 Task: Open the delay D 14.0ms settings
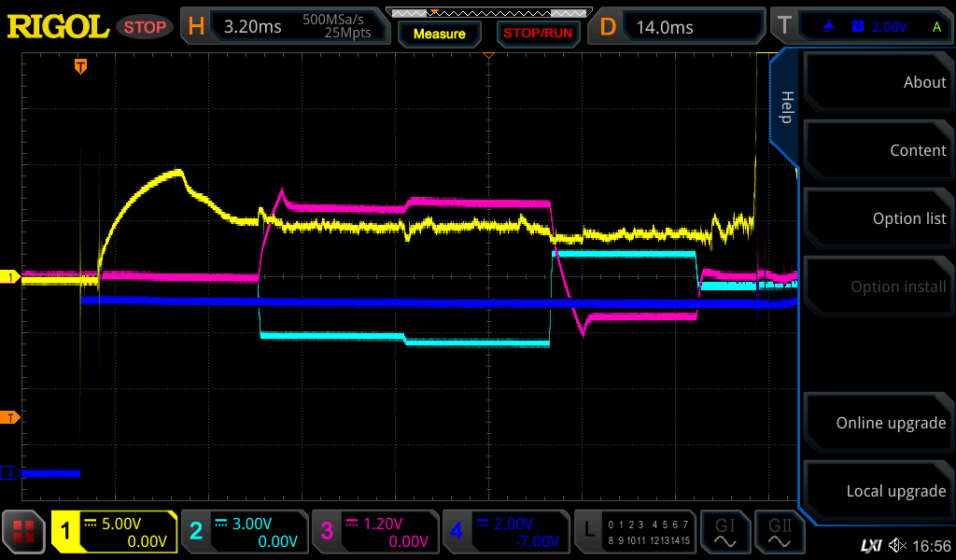tap(680, 27)
